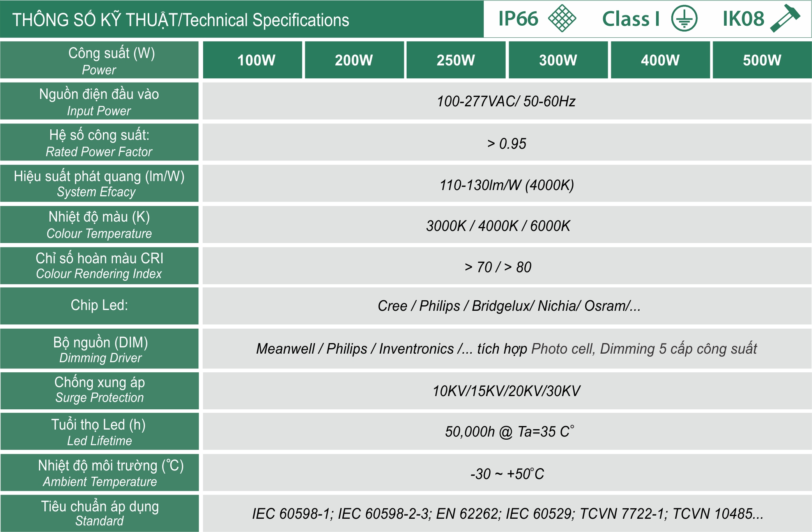The height and width of the screenshot is (532, 812).
Task: Click the 'IP66' rating text
Action: [518, 19]
